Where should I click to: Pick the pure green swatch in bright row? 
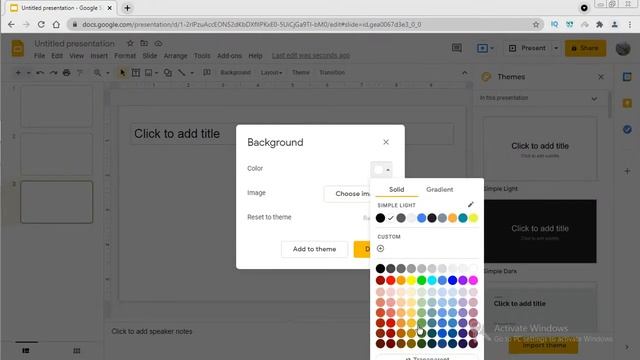[x=422, y=280]
